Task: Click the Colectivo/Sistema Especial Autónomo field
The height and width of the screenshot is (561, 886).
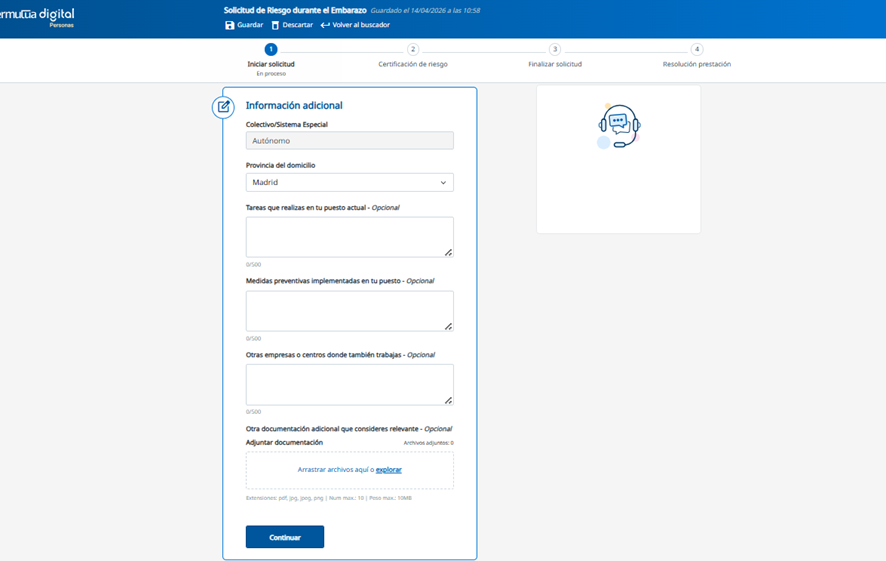Action: [x=349, y=141]
